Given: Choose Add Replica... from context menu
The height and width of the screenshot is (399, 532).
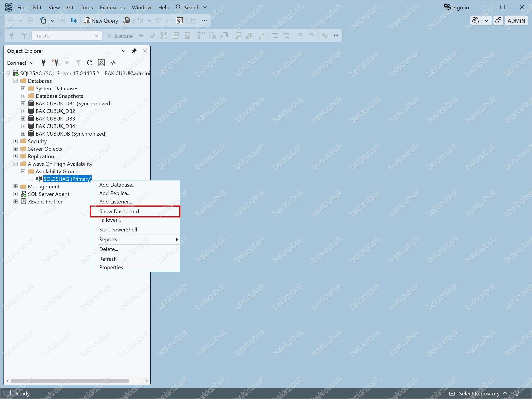Looking at the screenshot, I should tap(135, 193).
